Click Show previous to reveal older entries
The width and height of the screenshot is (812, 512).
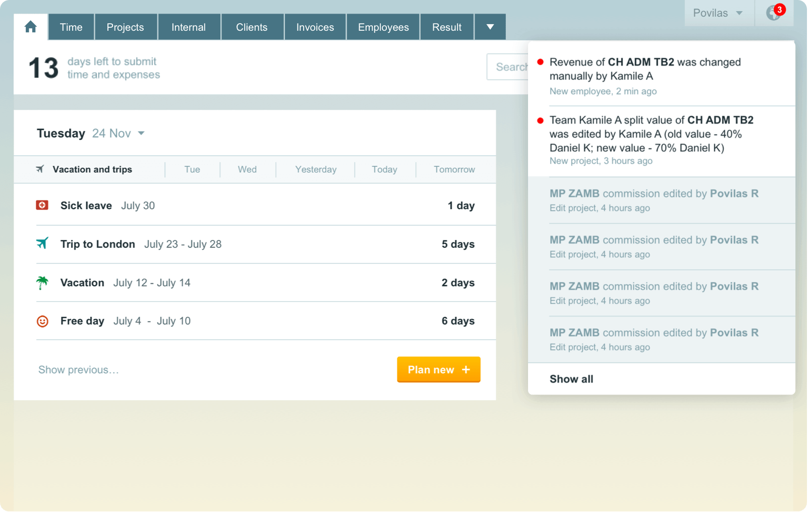[78, 369]
